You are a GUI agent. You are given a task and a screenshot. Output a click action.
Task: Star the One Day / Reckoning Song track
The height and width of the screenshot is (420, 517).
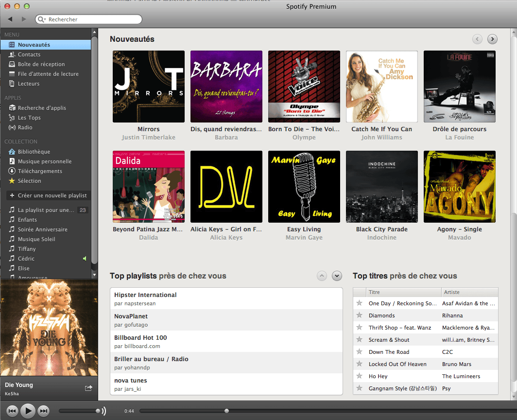coord(360,303)
